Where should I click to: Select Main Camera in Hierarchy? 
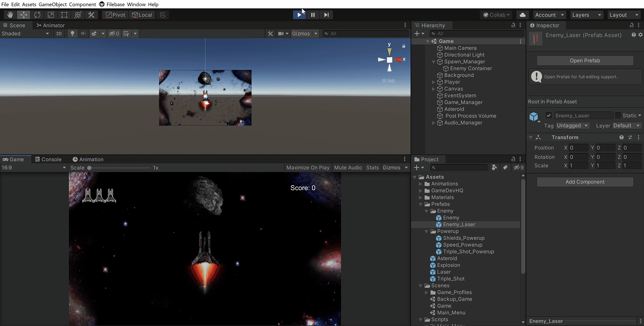pos(460,48)
